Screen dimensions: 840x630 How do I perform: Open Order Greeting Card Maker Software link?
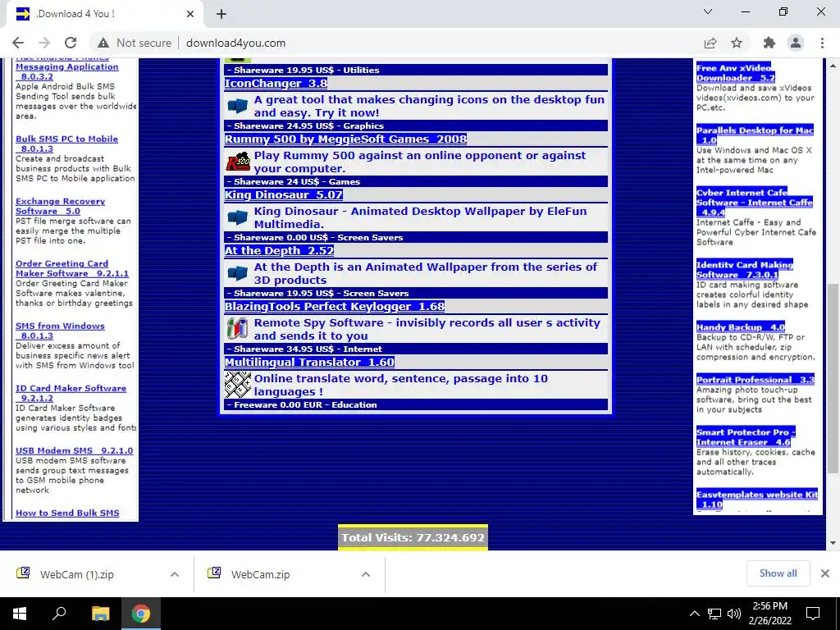[x=72, y=268]
